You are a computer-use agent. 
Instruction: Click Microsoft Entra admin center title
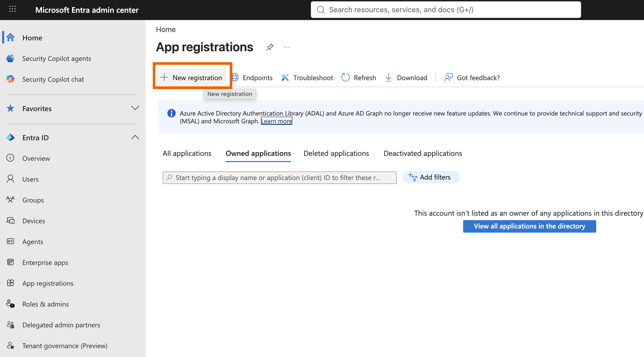pyautogui.click(x=87, y=10)
